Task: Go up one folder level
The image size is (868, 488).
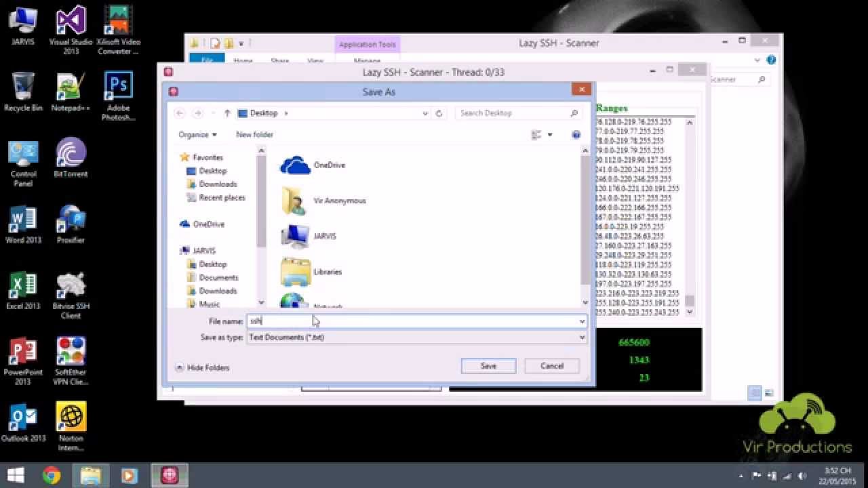Action: 227,113
